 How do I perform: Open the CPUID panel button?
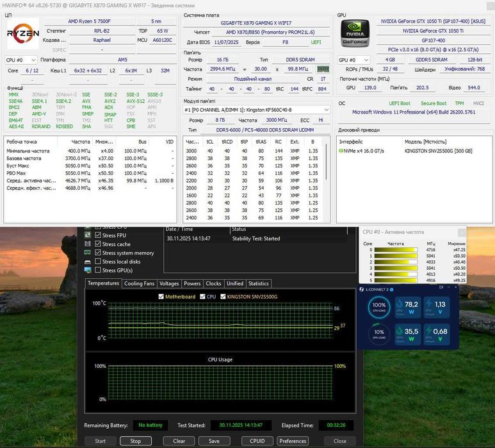[257, 441]
